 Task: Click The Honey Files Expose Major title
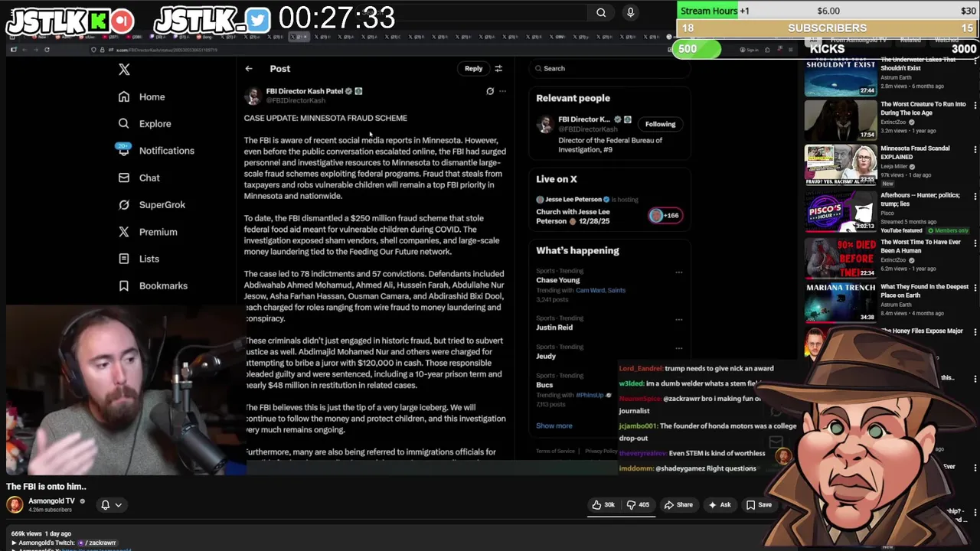(x=921, y=331)
